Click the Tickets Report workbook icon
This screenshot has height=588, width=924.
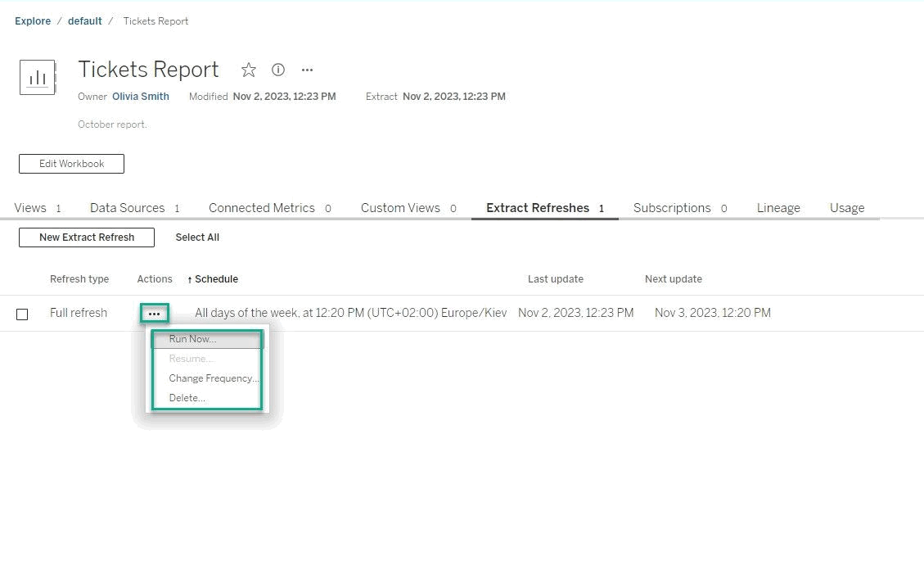(x=38, y=78)
